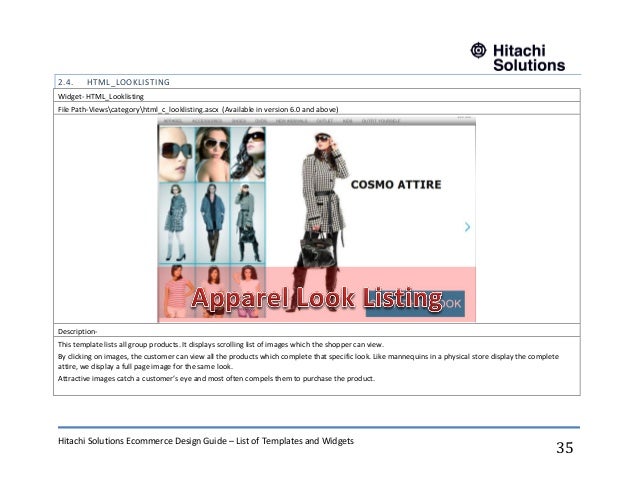Click the line starting 'This template lists all group'
This screenshot has height=493, width=638.
[x=221, y=345]
